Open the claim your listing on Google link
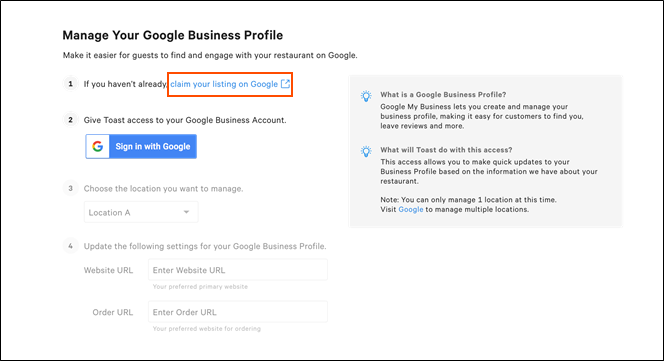The image size is (664, 361). 230,84
